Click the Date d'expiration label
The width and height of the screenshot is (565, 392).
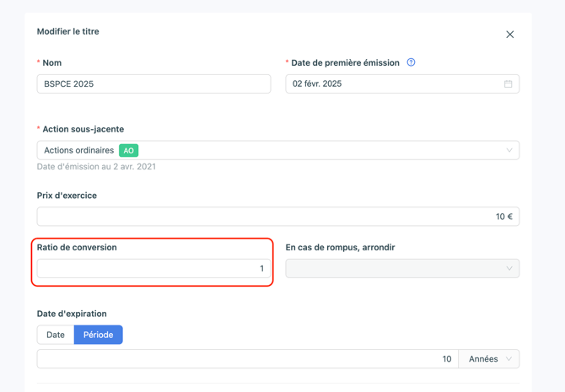pyautogui.click(x=72, y=314)
